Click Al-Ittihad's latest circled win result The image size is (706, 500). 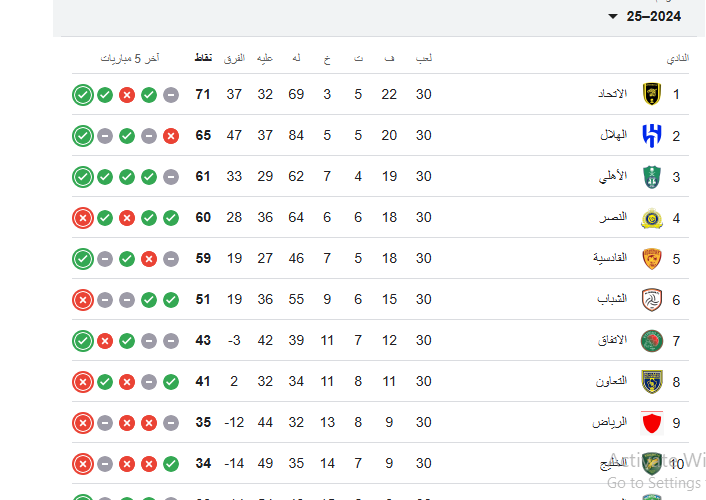click(x=83, y=95)
